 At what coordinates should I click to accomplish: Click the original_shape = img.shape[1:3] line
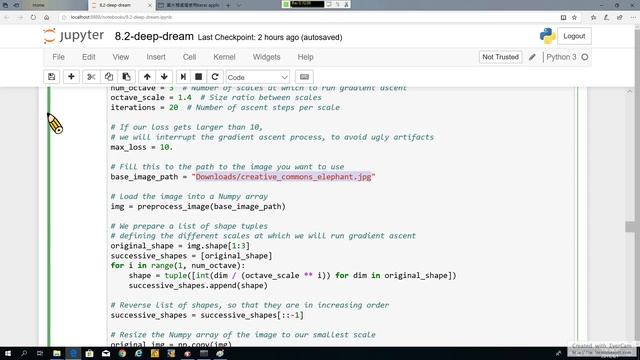click(180, 246)
